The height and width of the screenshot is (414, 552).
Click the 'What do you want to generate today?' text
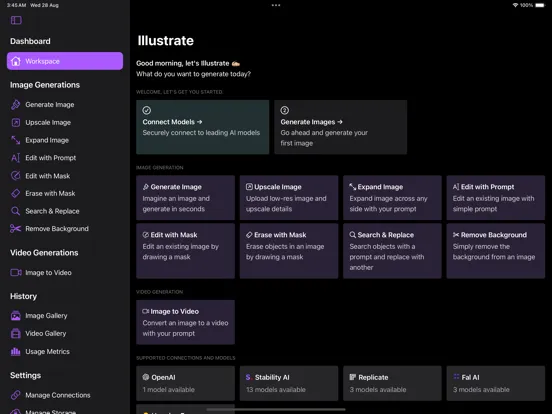[193, 74]
